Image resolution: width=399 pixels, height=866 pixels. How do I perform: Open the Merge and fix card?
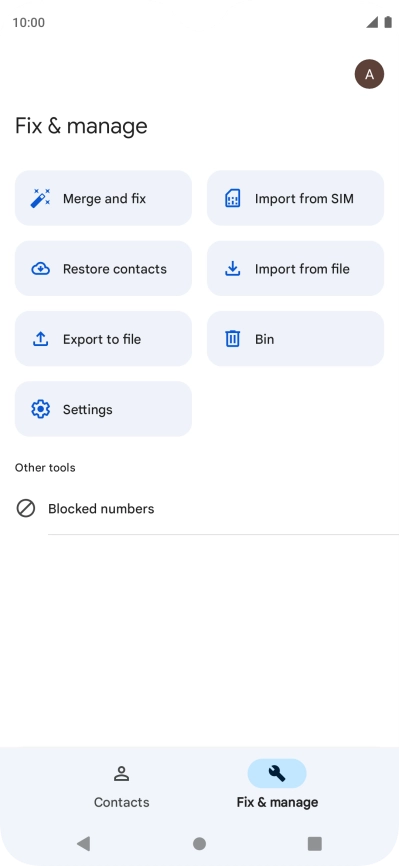point(103,198)
